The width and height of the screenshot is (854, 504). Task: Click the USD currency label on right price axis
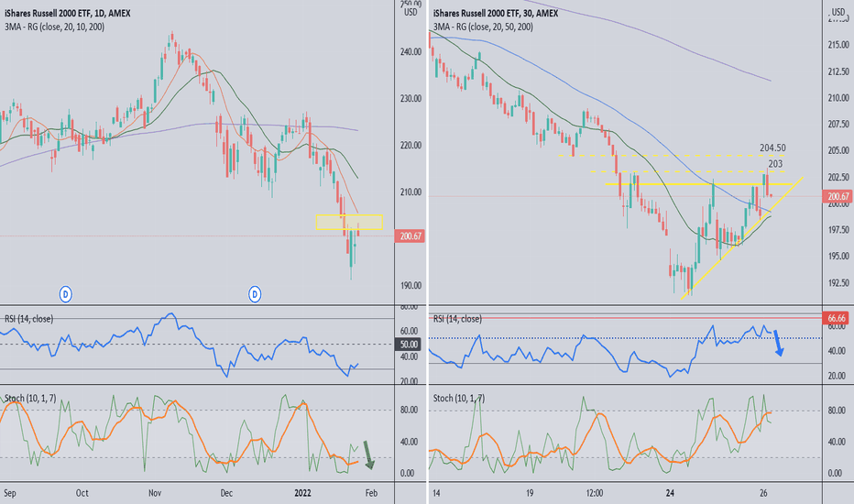pyautogui.click(x=838, y=12)
